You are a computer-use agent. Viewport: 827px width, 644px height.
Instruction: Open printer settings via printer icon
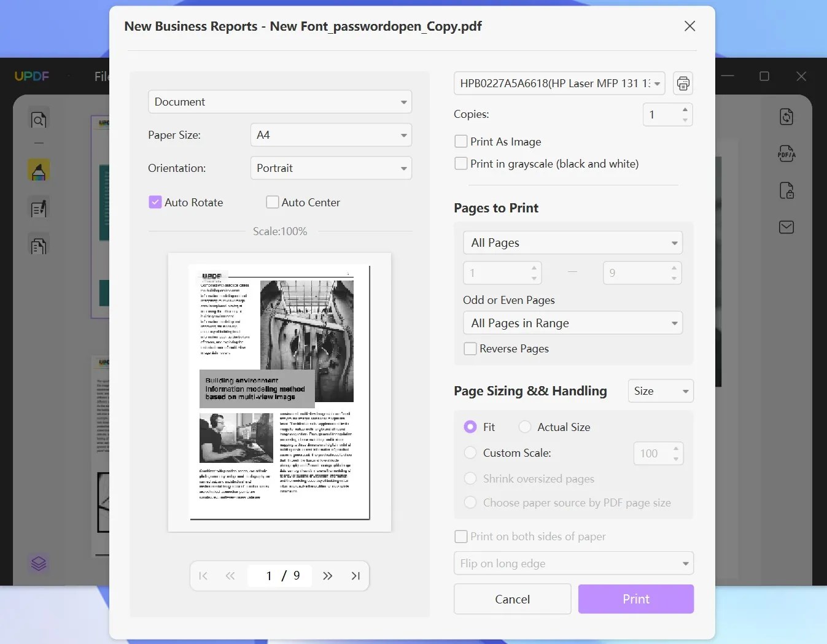(x=682, y=83)
